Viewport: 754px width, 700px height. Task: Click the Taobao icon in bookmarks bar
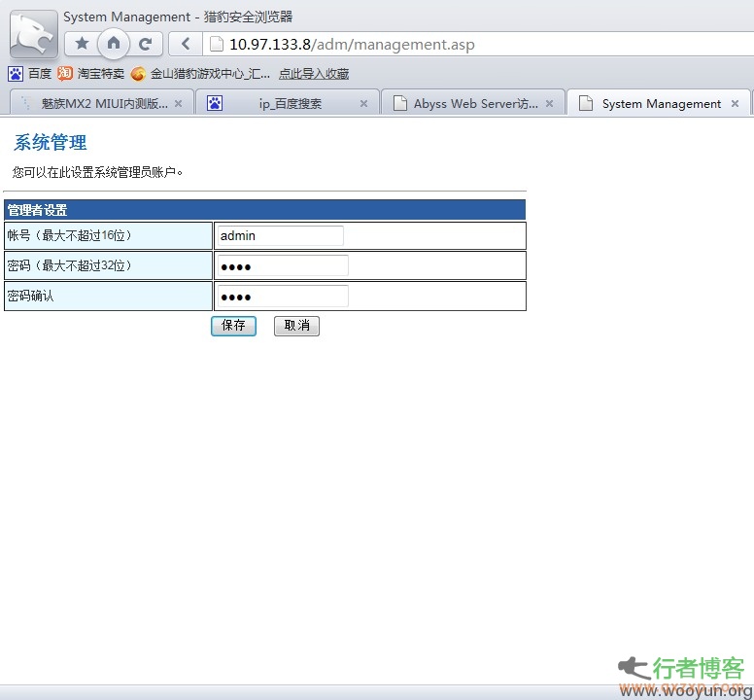pos(64,74)
